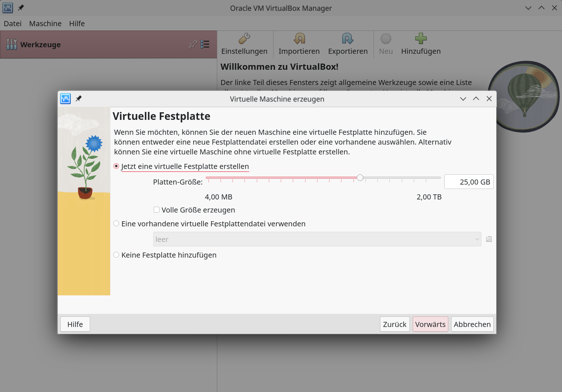Enable Volle Größe erzeugen checkbox
This screenshot has width=562, height=392.
coord(157,210)
